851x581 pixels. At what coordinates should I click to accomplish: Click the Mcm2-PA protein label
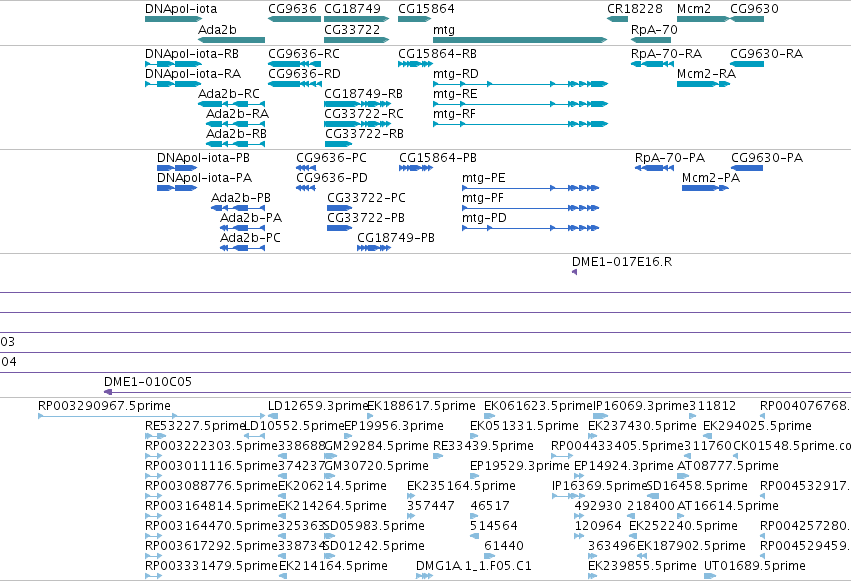point(710,178)
